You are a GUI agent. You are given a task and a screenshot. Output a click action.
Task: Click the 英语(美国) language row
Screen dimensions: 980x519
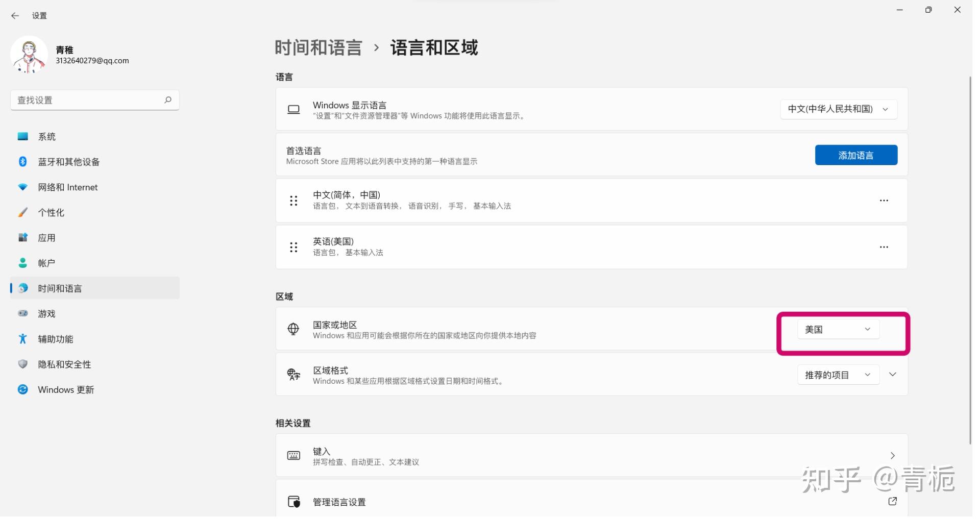596,249
